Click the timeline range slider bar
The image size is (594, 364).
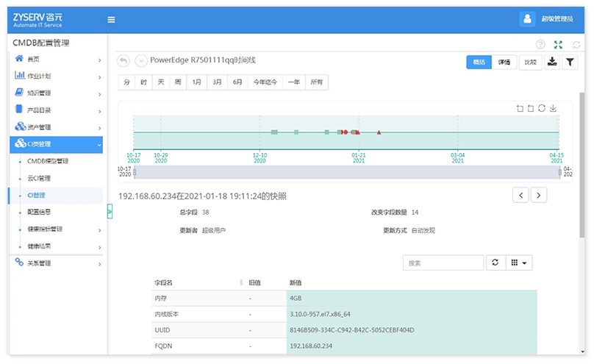point(346,171)
